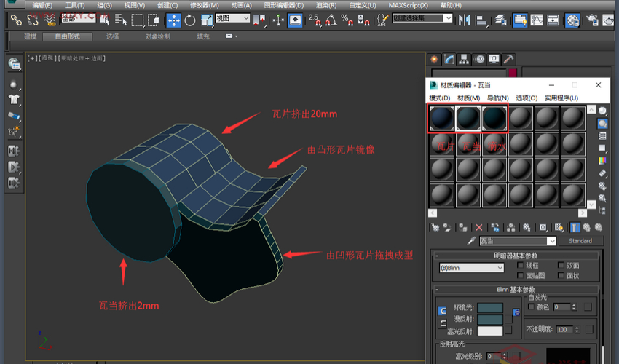The image size is (619, 364).
Task: Click the 高光反射 specular color swatch
Action: click(x=490, y=331)
